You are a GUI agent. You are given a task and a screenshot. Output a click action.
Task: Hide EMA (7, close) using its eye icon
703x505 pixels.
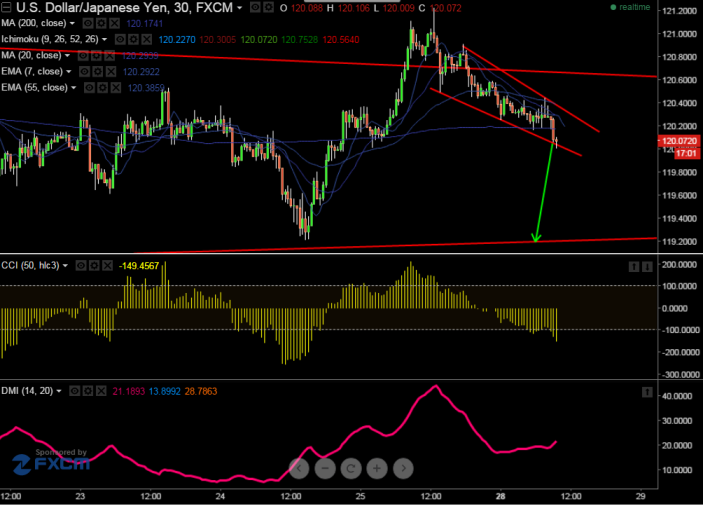[84, 72]
